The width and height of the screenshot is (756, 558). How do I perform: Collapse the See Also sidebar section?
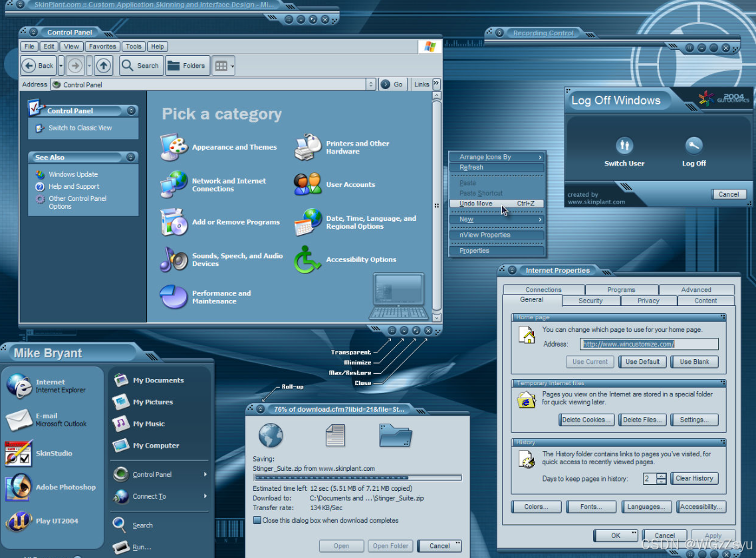tap(130, 157)
